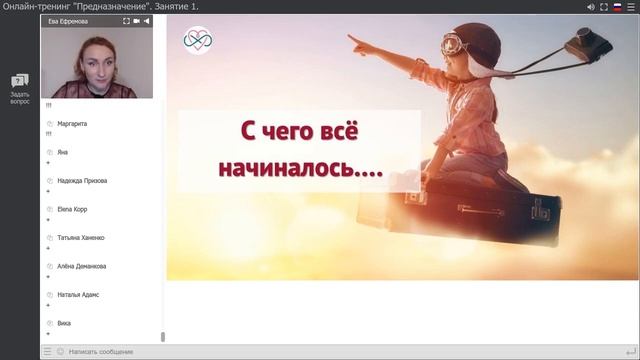640x360 pixels.
Task: Select chat name Elena Kopp
Action: pos(72,209)
